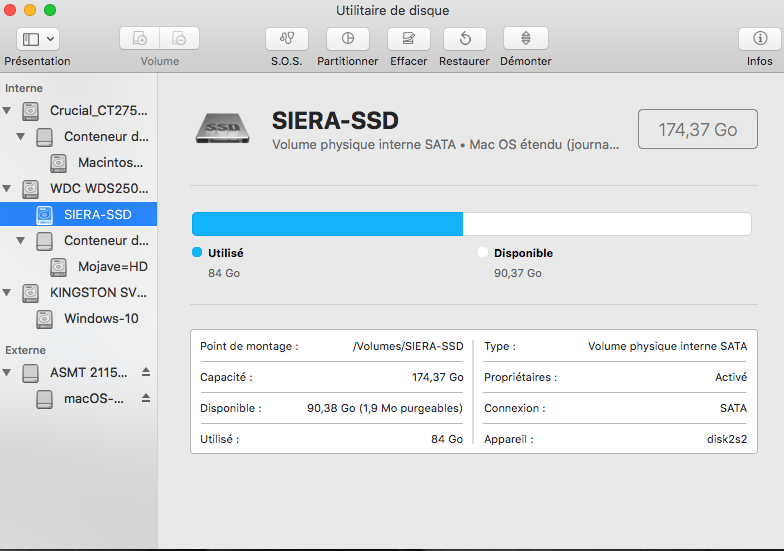Image resolution: width=784 pixels, height=551 pixels.
Task: Click the KINGSTON SV disk icon
Action: [x=30, y=293]
